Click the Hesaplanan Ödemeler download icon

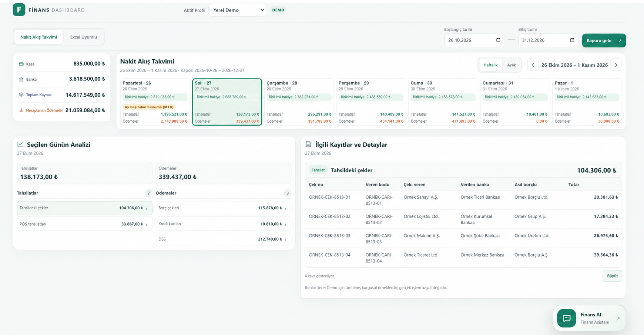[x=21, y=110]
